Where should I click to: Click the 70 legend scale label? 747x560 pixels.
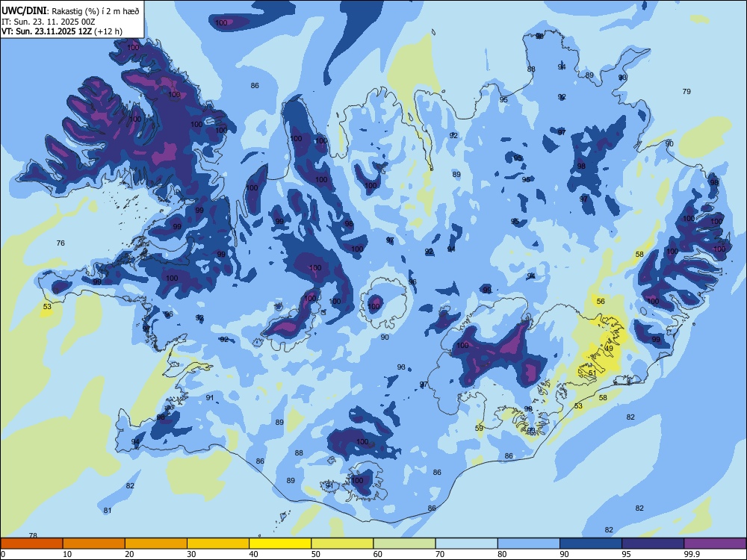(x=440, y=554)
